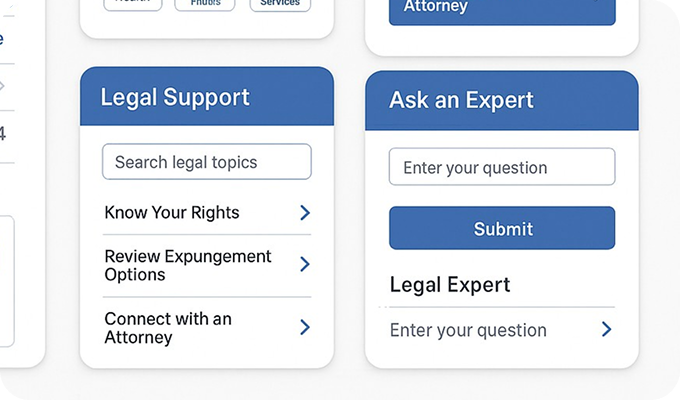
Task: Click the Search legal topics field
Action: pos(207,162)
